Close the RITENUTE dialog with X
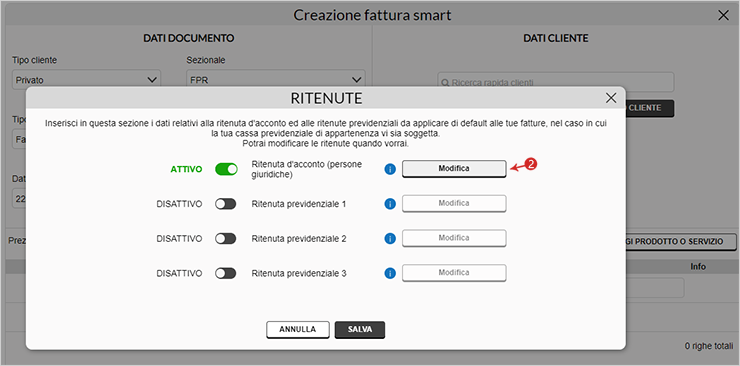The image size is (740, 366). [x=611, y=98]
